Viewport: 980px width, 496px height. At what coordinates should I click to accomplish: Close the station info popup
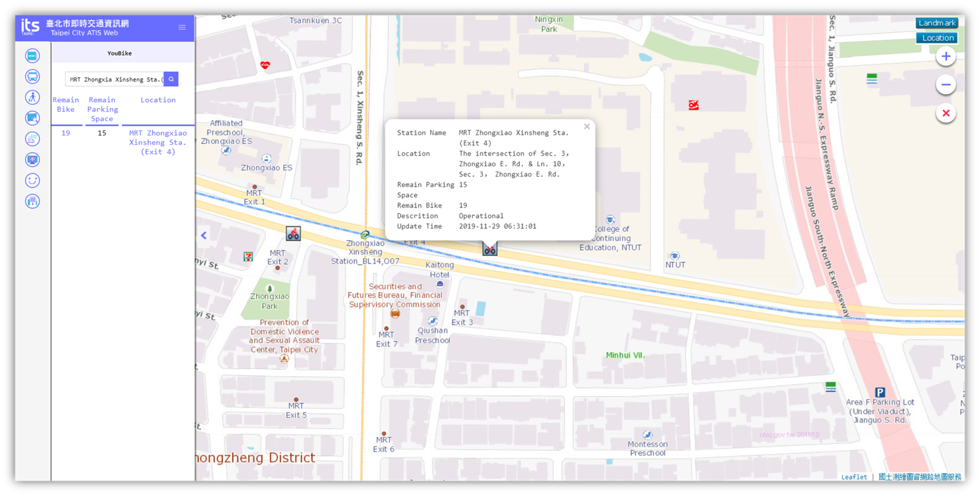point(586,126)
